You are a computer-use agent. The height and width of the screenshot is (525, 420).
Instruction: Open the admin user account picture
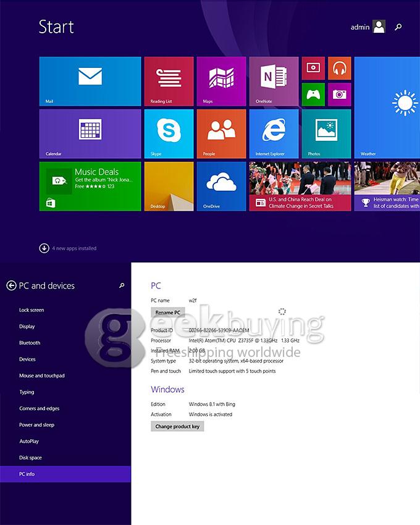[x=379, y=27]
